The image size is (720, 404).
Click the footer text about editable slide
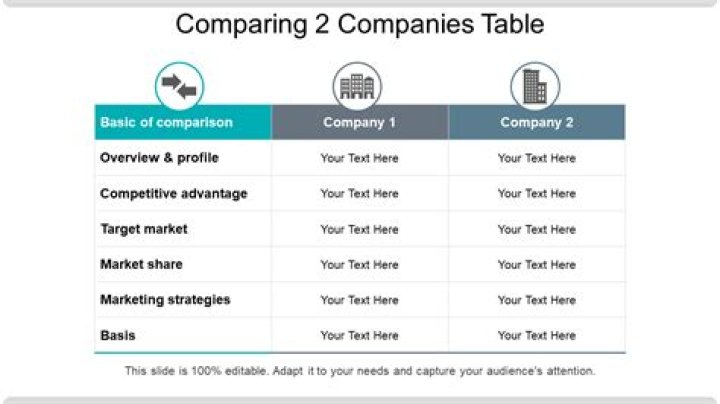(x=360, y=371)
